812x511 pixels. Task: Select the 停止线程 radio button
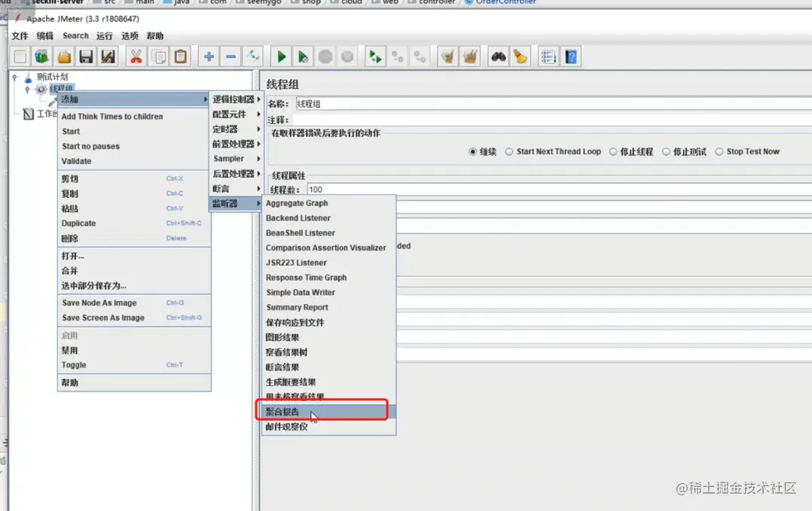click(613, 151)
